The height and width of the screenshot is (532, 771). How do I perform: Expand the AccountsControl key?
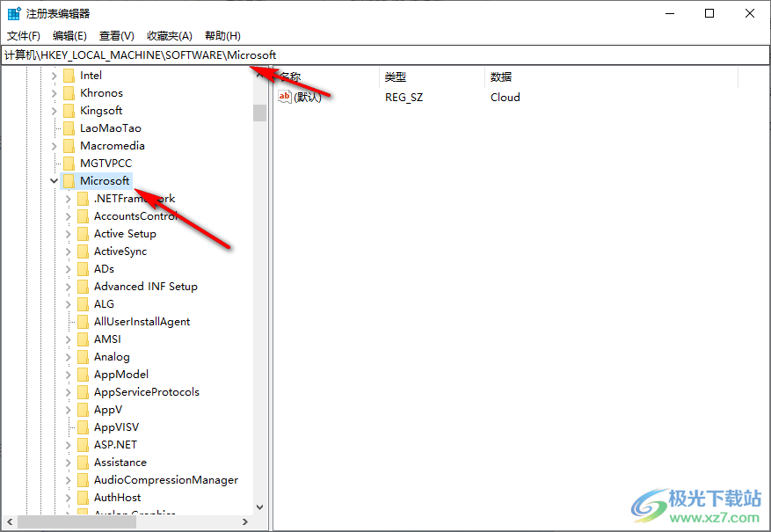pyautogui.click(x=69, y=216)
